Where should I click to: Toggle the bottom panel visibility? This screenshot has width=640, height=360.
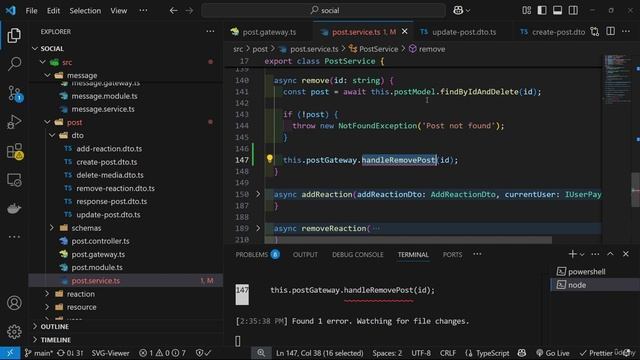coord(558,11)
